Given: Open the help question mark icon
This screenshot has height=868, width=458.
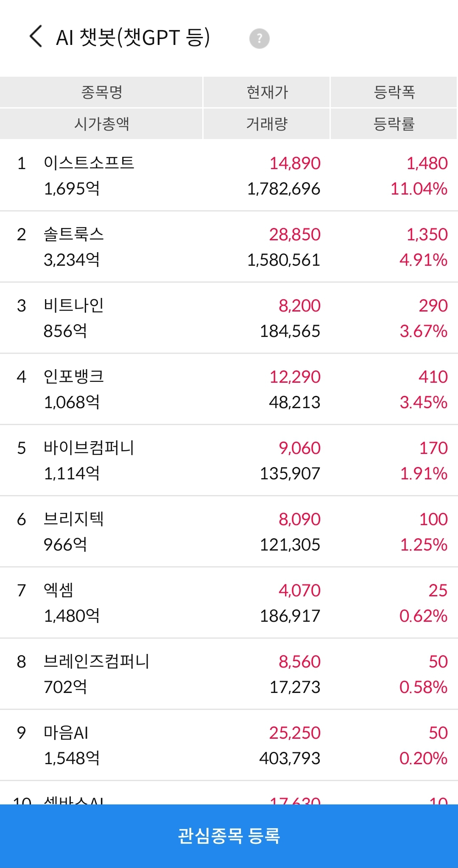Looking at the screenshot, I should coord(259,39).
